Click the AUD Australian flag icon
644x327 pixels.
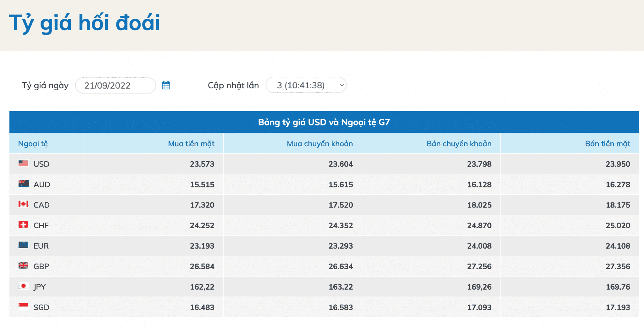pos(23,184)
